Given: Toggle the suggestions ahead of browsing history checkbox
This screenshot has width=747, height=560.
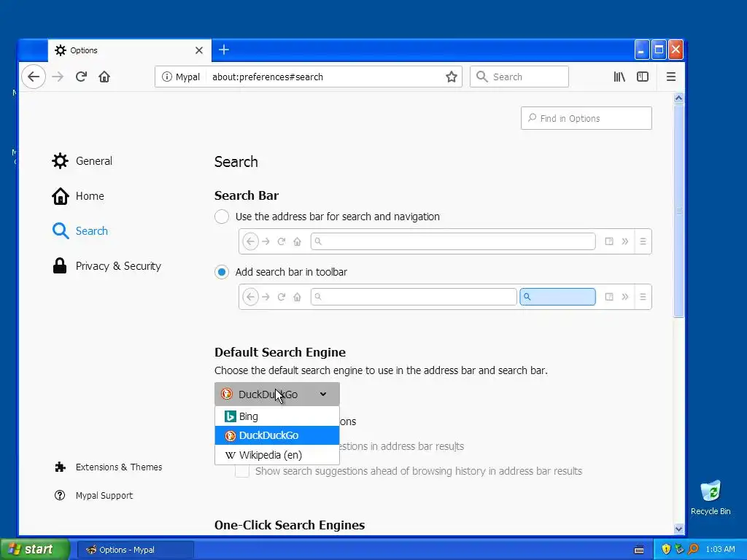Looking at the screenshot, I should pyautogui.click(x=242, y=471).
